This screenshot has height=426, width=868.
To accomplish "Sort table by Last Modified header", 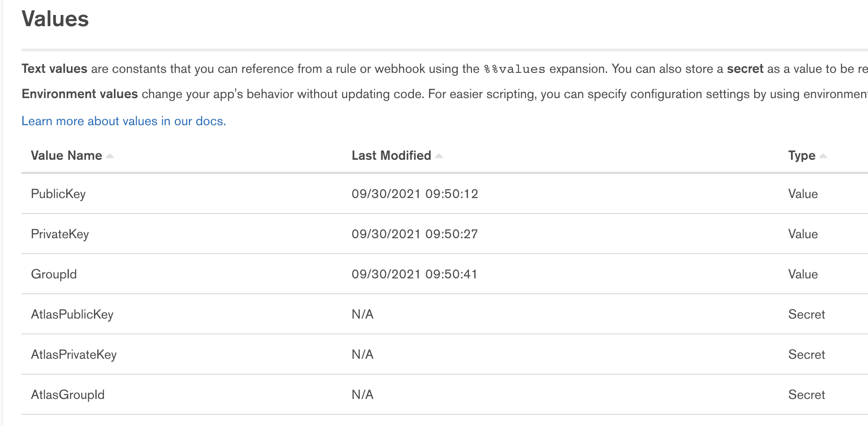I will coord(391,156).
